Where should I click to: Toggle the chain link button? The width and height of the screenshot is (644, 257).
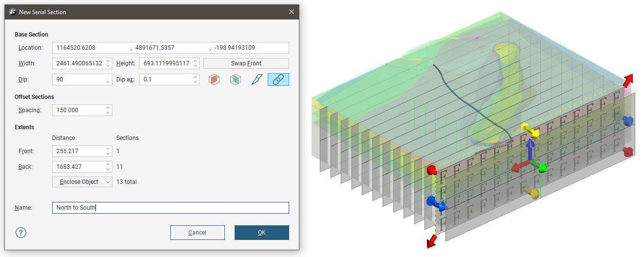pos(278,79)
